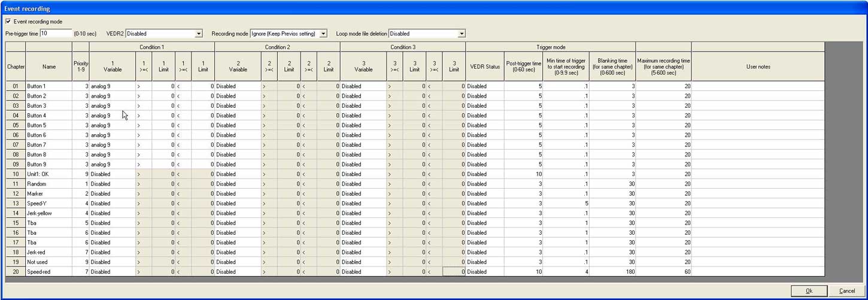Image resolution: width=868 pixels, height=300 pixels.
Task: Select the row header for chapter 01
Action: [16, 86]
